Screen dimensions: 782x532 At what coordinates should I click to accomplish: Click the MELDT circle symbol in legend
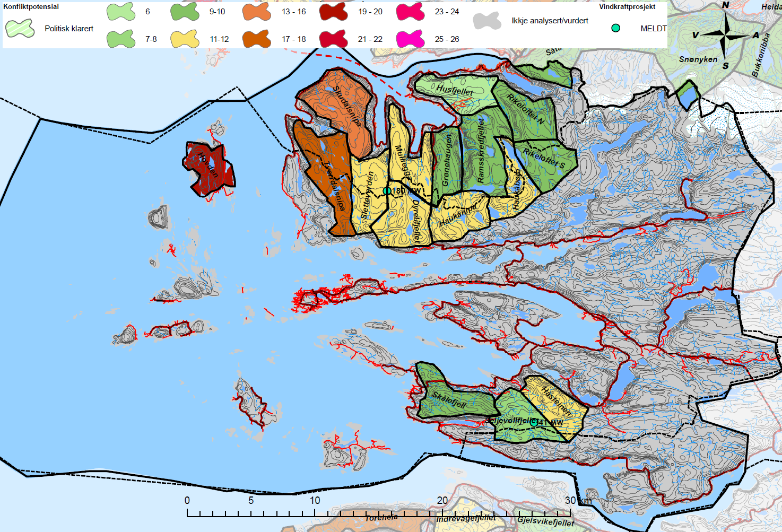[615, 28]
